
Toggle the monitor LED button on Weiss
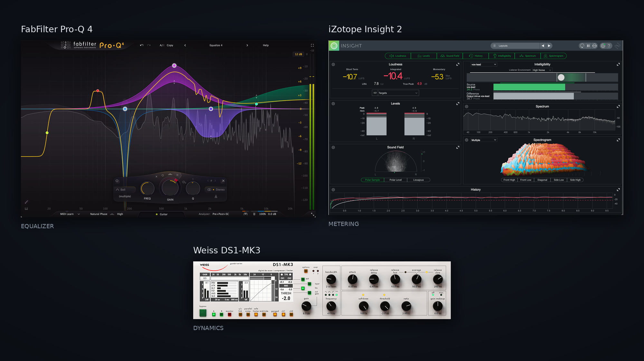[x=230, y=315]
